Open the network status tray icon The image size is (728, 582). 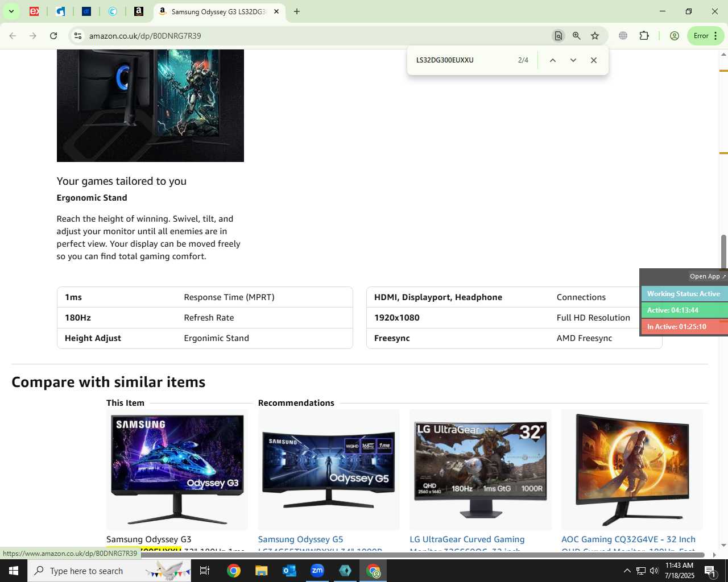640,571
